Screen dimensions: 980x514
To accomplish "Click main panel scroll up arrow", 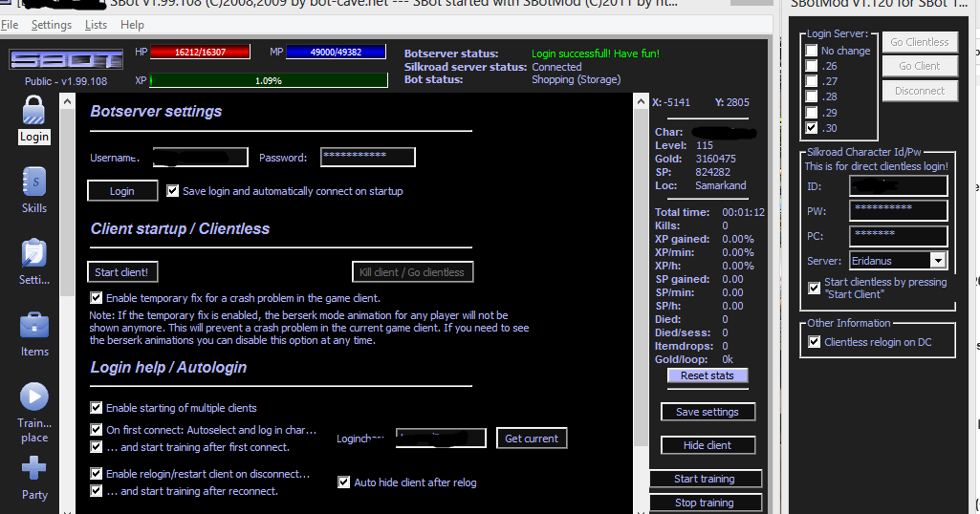I will [x=641, y=101].
